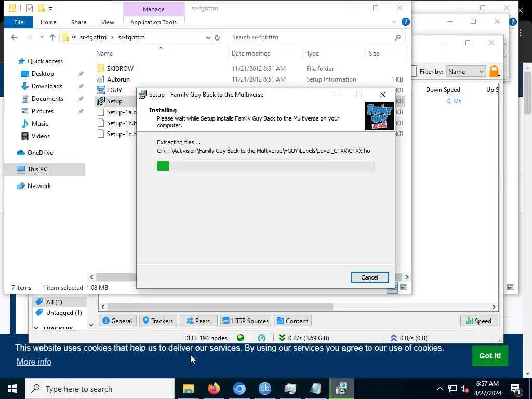Viewport: 532px width, 399px height.
Task: Select the Setup-1b file
Action: pyautogui.click(x=122, y=123)
